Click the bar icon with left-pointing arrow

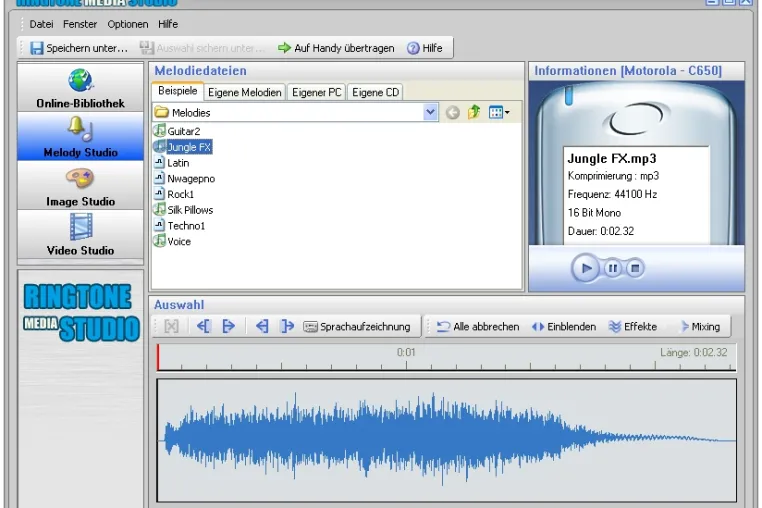click(262, 326)
